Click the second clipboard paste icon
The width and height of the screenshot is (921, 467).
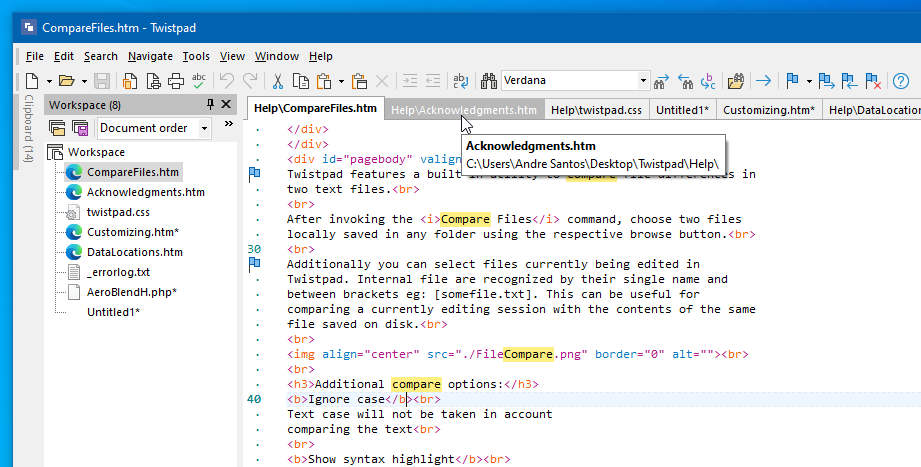pyautogui.click(x=359, y=80)
